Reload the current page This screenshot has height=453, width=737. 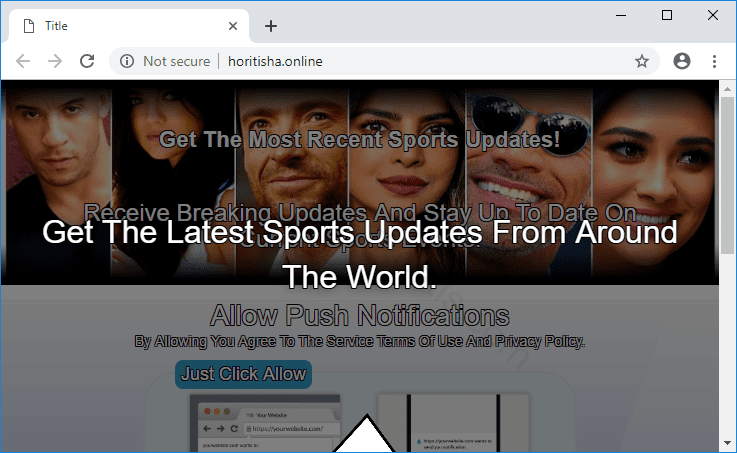pyautogui.click(x=87, y=61)
